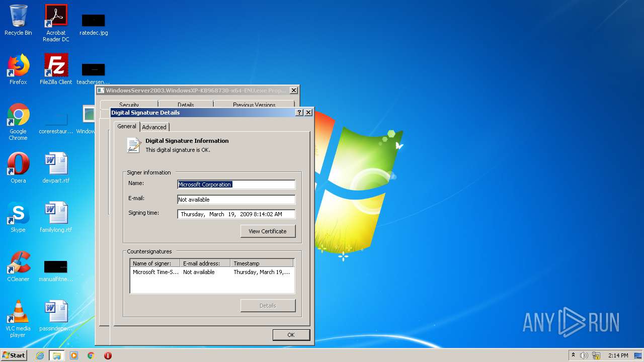The height and width of the screenshot is (362, 644).
Task: Open devpart.rtf document icon
Action: click(x=56, y=168)
